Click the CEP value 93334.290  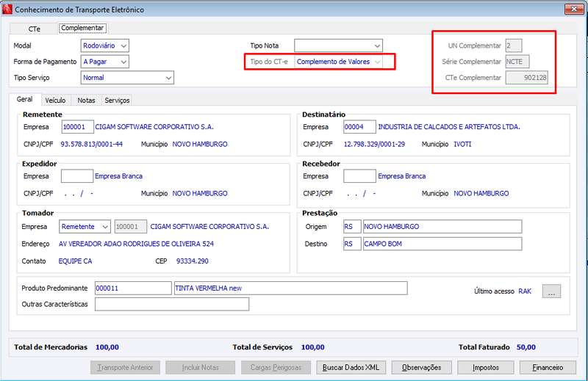pos(193,261)
